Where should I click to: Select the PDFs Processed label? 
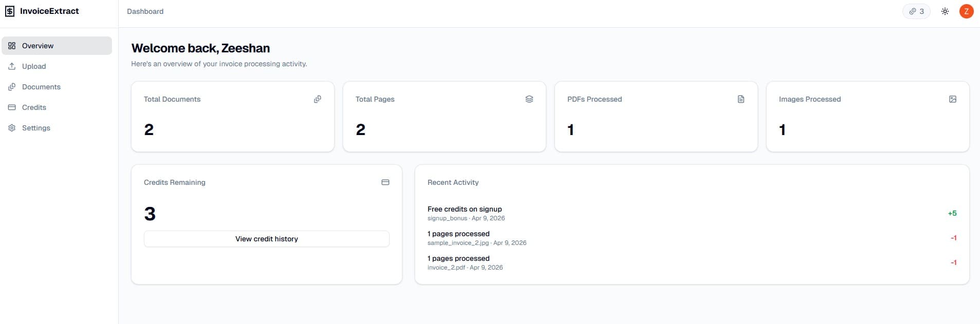pyautogui.click(x=595, y=99)
